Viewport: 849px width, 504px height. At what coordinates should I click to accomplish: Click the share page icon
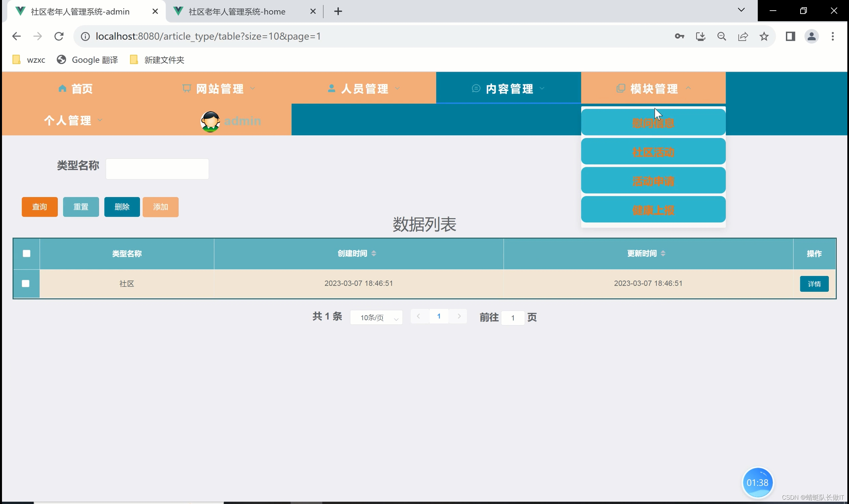(743, 36)
